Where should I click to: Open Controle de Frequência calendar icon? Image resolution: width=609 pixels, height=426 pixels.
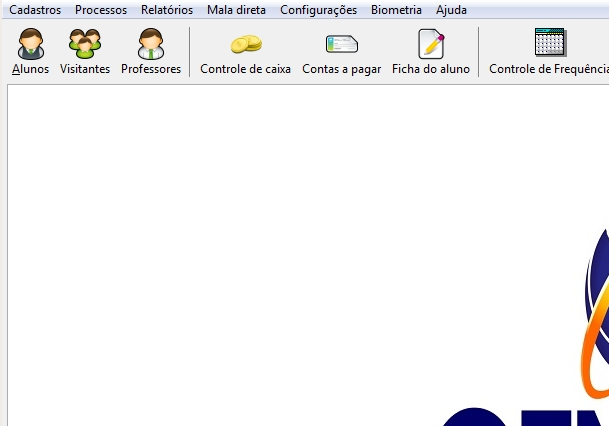point(550,42)
